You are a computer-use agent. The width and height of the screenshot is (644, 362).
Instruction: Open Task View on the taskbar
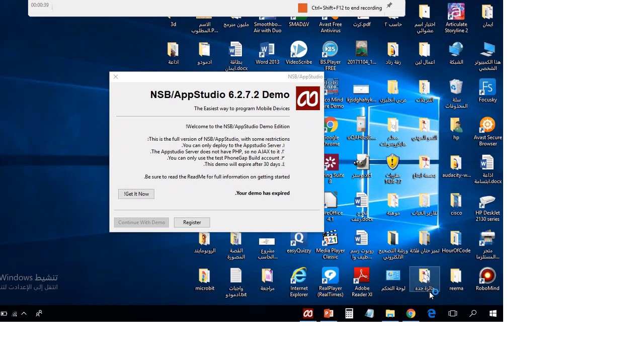(452, 313)
